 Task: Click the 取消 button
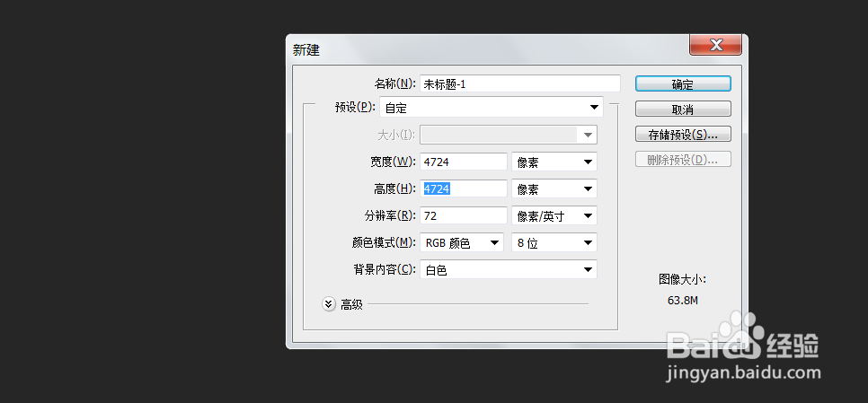[683, 109]
